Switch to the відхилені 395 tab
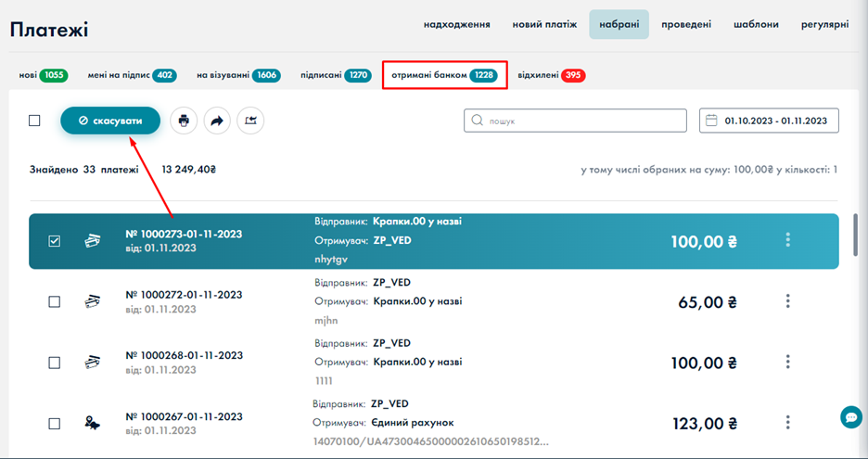Viewport: 868px width, 459px height. click(552, 75)
